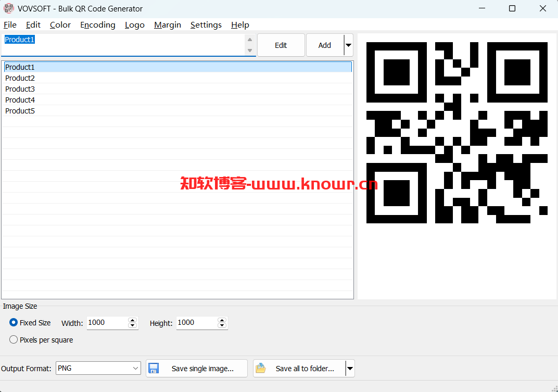The image size is (558, 392).
Task: Close the Bulk QR Code Generator window
Action: (x=543, y=8)
